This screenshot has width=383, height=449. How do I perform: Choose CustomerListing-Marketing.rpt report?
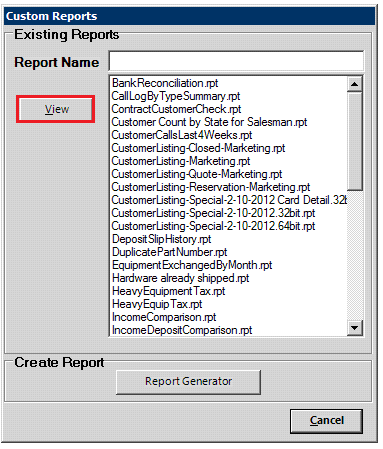(181, 161)
